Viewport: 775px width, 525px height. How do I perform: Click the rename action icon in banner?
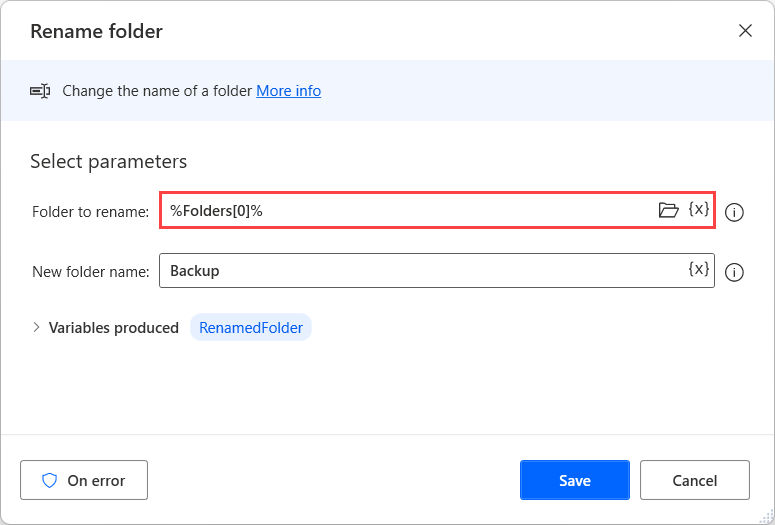[40, 91]
